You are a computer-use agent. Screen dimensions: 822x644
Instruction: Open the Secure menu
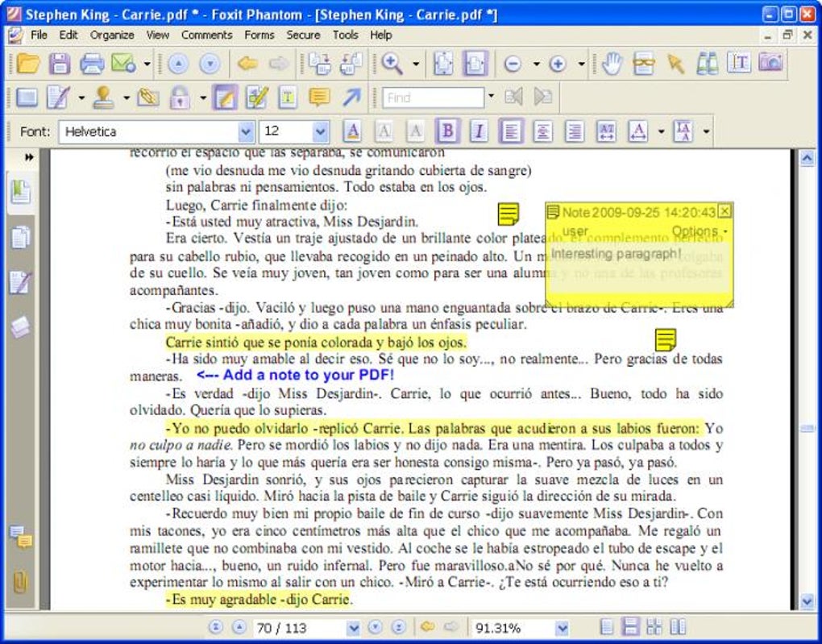pyautogui.click(x=303, y=35)
